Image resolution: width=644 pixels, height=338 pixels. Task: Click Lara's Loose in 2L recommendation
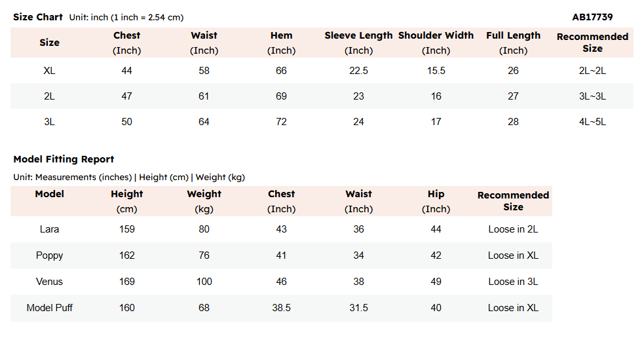(x=513, y=229)
